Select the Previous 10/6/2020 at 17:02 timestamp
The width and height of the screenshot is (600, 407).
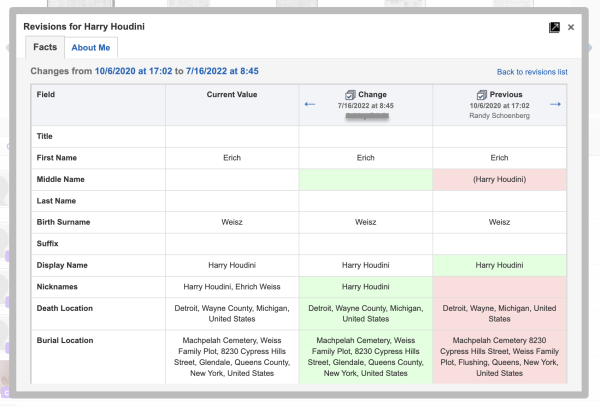coord(499,106)
